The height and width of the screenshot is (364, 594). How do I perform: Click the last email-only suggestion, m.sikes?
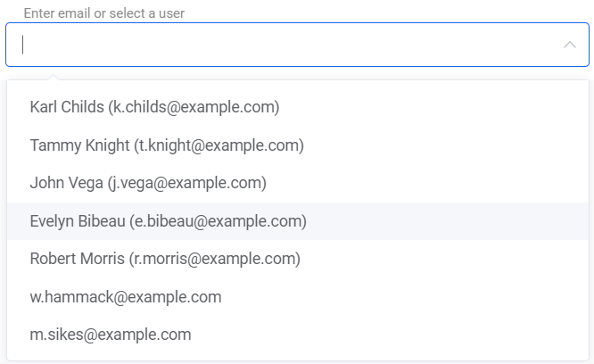tap(111, 335)
